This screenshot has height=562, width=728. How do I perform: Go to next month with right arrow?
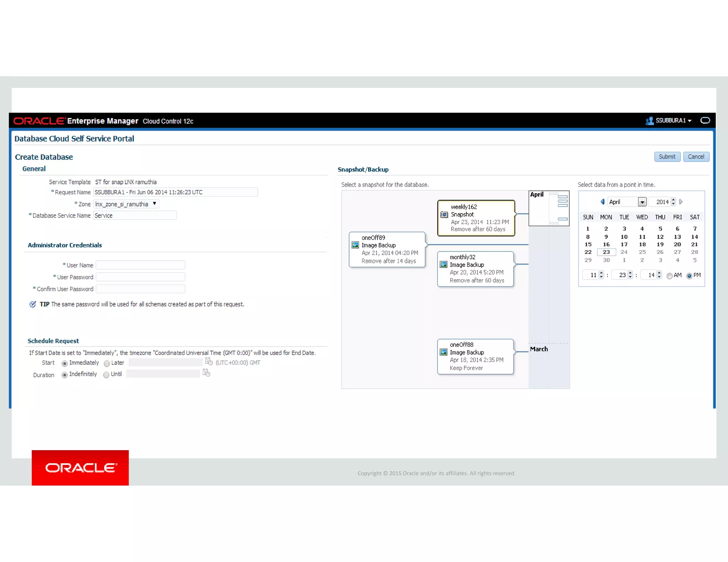[x=681, y=202]
